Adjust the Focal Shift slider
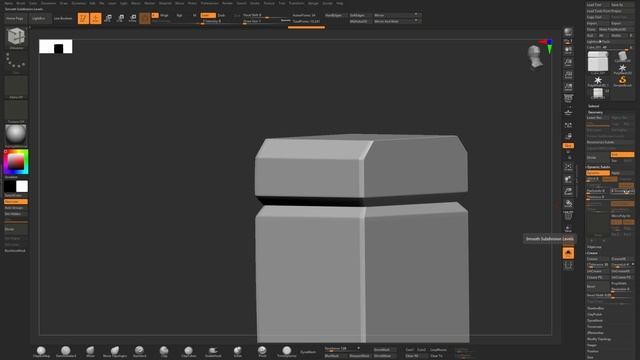The width and height of the screenshot is (640, 360). [x=266, y=15]
